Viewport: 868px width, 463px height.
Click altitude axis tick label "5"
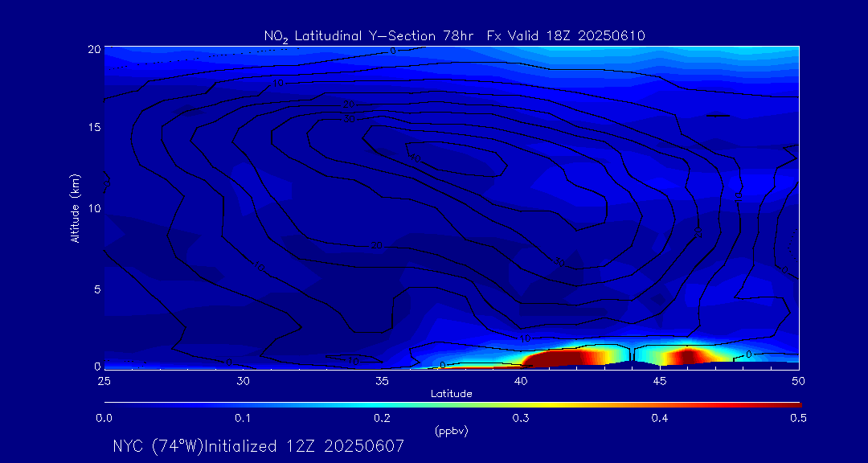(x=97, y=289)
